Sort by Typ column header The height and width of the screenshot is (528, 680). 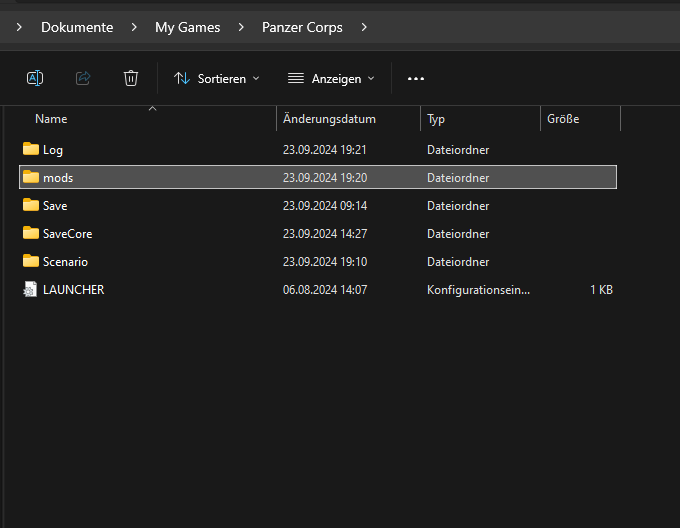(x=436, y=119)
